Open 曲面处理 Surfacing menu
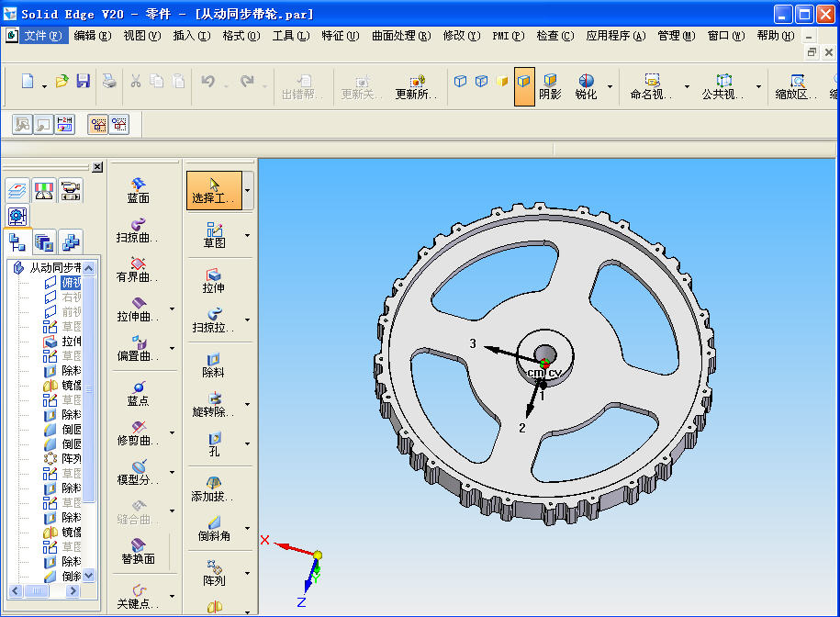This screenshot has width=840, height=617. click(x=401, y=36)
